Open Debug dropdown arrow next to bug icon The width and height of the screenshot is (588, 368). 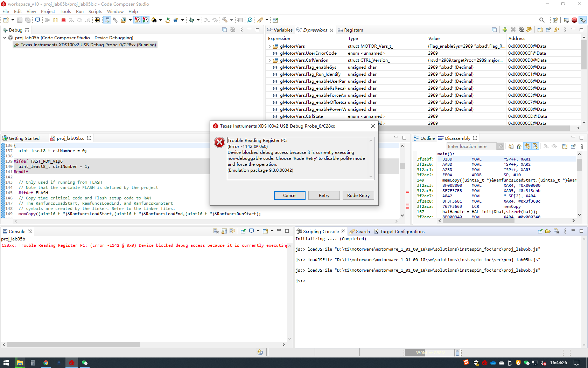[198, 20]
